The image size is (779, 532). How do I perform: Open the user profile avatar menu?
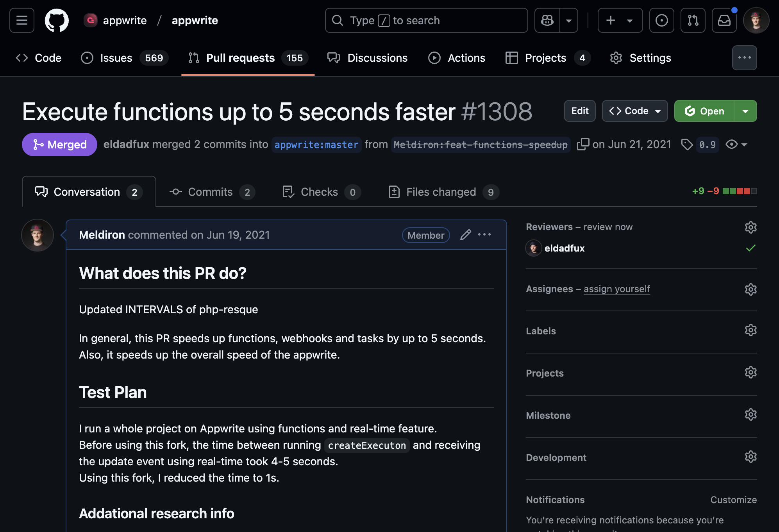coord(756,20)
